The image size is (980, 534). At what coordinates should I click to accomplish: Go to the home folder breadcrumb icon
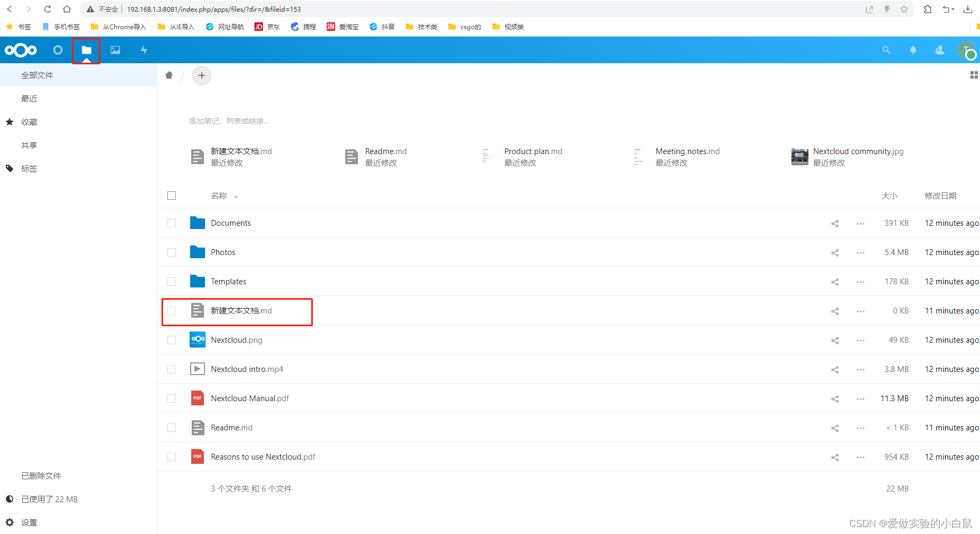(x=169, y=75)
